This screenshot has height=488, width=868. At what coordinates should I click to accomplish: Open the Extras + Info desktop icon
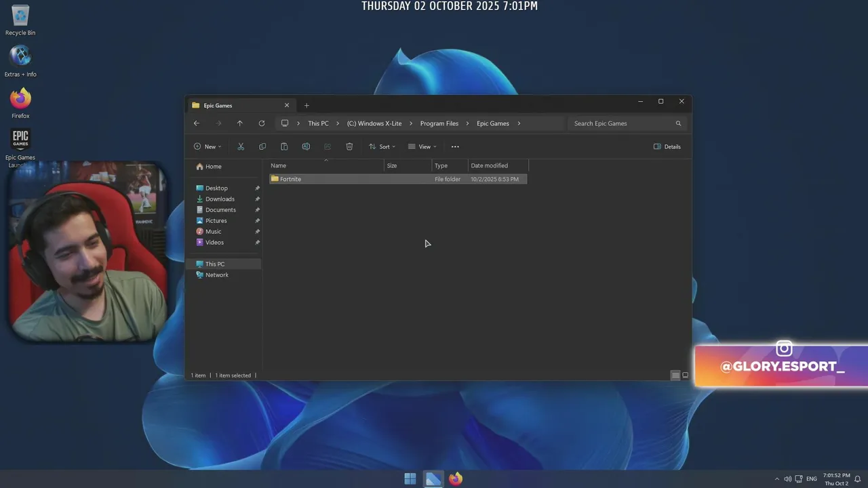(x=20, y=62)
